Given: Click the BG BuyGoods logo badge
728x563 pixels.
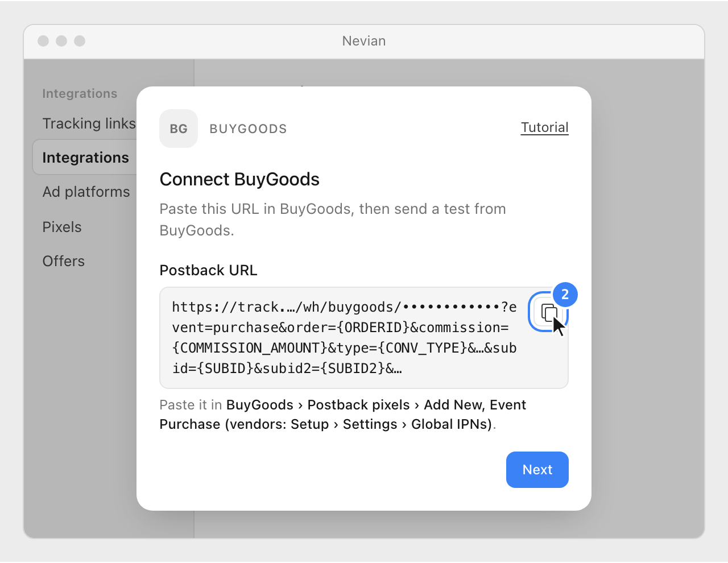Looking at the screenshot, I should point(179,129).
